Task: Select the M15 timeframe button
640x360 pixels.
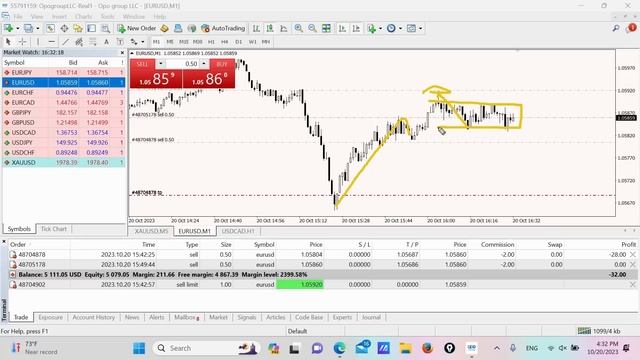Action: (184, 42)
